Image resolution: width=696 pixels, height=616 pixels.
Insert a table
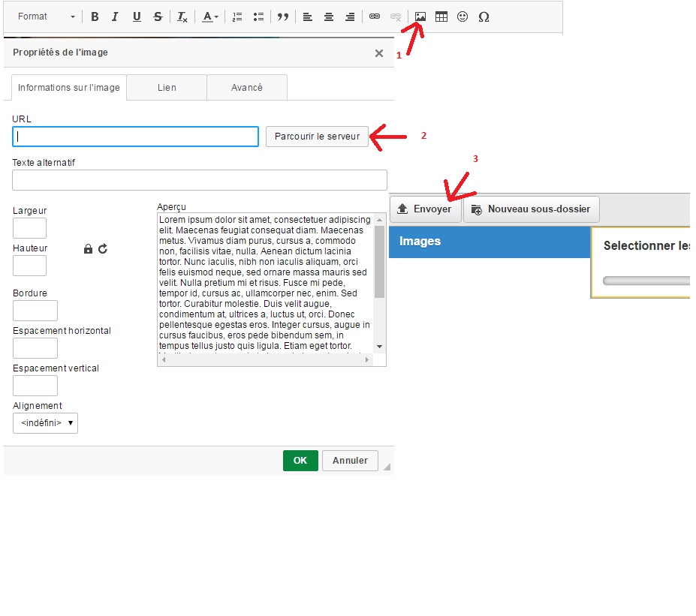point(441,17)
